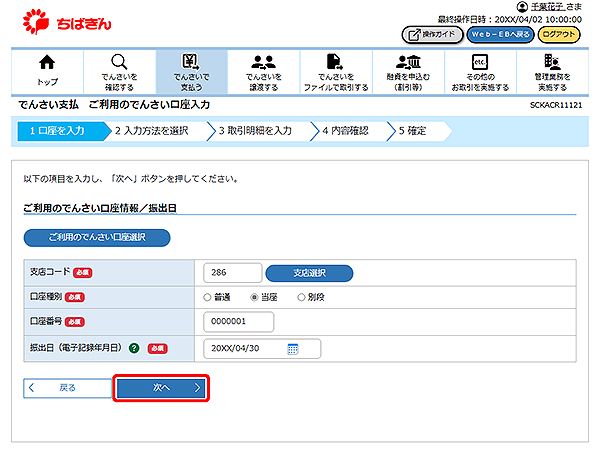Screen dimensions: 600x454
Task: Select 普通 account type
Action: point(208,297)
